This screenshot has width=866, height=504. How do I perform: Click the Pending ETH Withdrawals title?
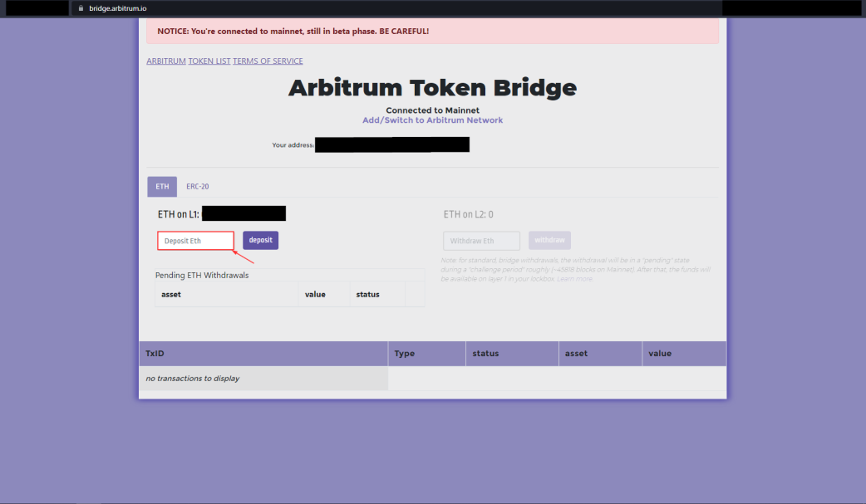click(202, 275)
